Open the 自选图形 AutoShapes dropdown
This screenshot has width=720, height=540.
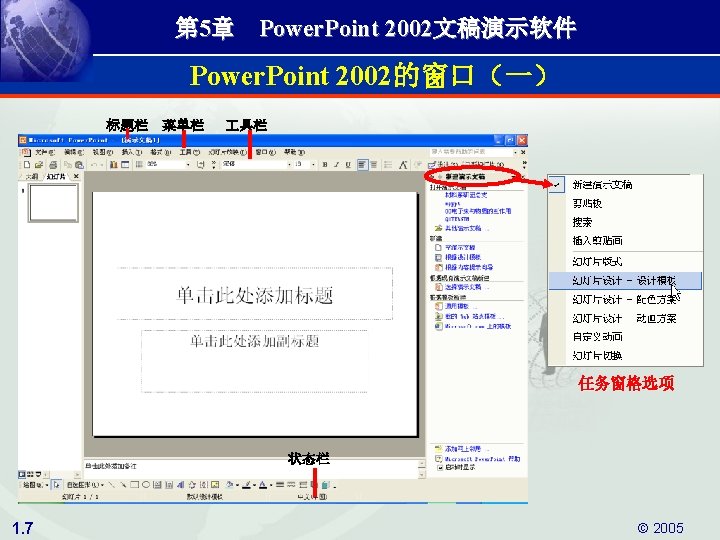click(84, 484)
